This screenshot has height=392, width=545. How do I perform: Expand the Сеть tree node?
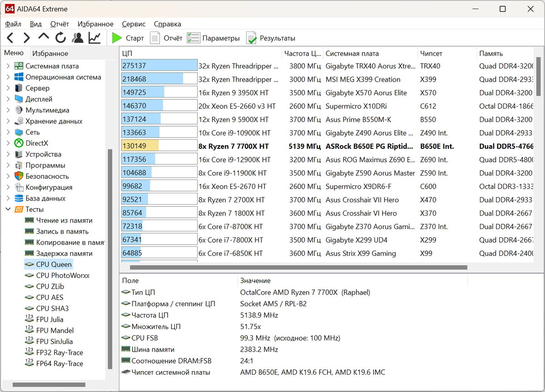click(x=8, y=132)
